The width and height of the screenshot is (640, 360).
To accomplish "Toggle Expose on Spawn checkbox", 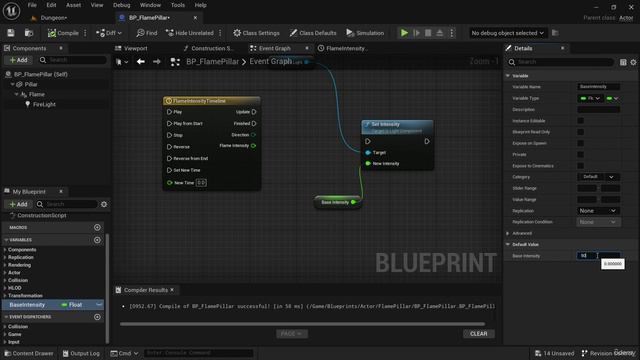I will [x=580, y=143].
